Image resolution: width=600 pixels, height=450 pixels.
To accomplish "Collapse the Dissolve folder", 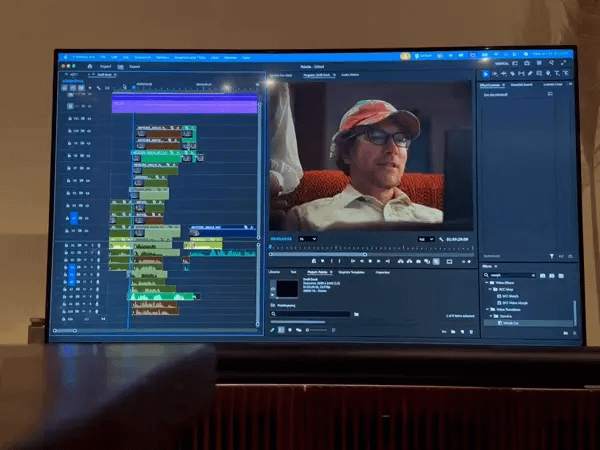I will tap(491, 316).
